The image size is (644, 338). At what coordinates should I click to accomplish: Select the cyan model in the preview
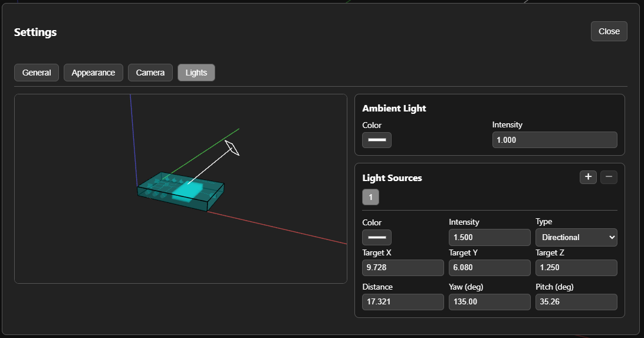pos(180,191)
